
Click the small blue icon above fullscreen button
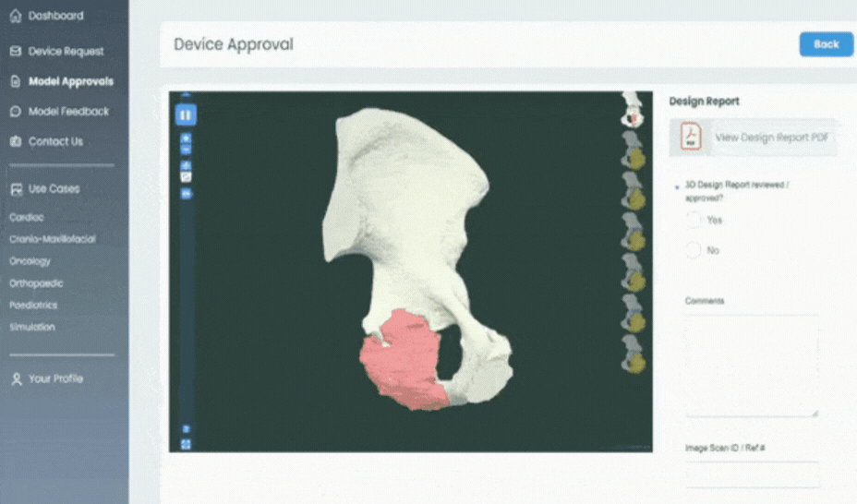[186, 429]
